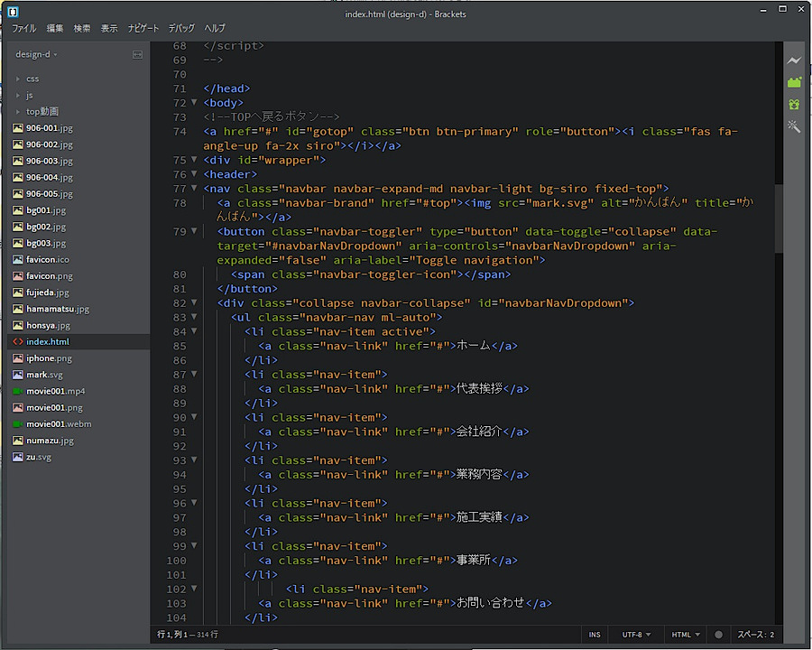
Task: Open the デバッグ menu
Action: pos(180,28)
